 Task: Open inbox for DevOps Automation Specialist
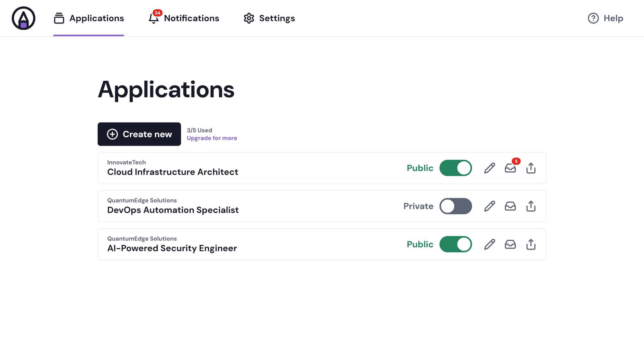510,206
